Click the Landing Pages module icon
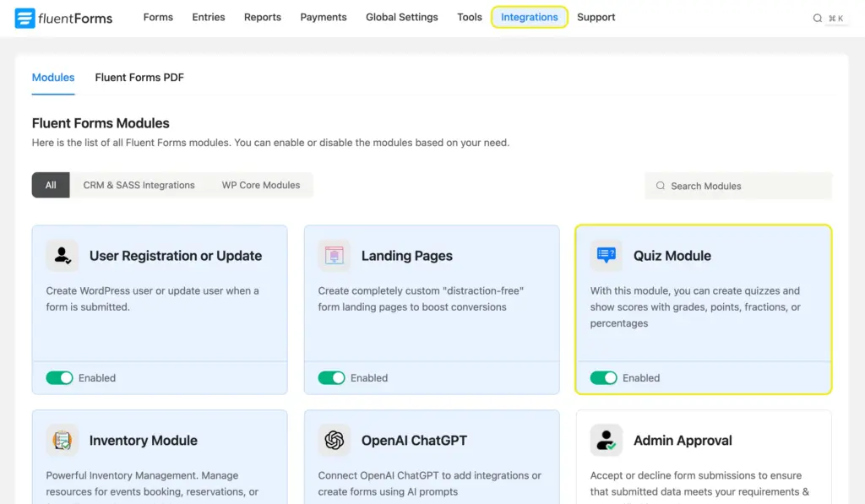The width and height of the screenshot is (865, 504). tap(333, 255)
